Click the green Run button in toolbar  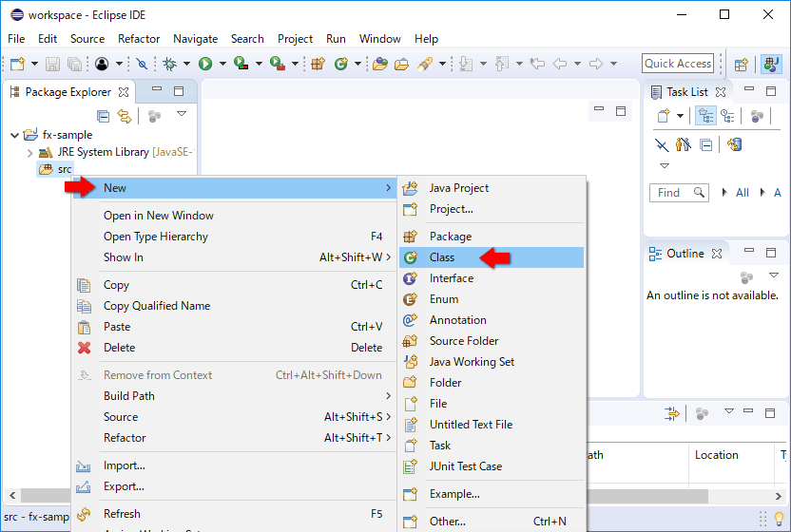[205, 64]
